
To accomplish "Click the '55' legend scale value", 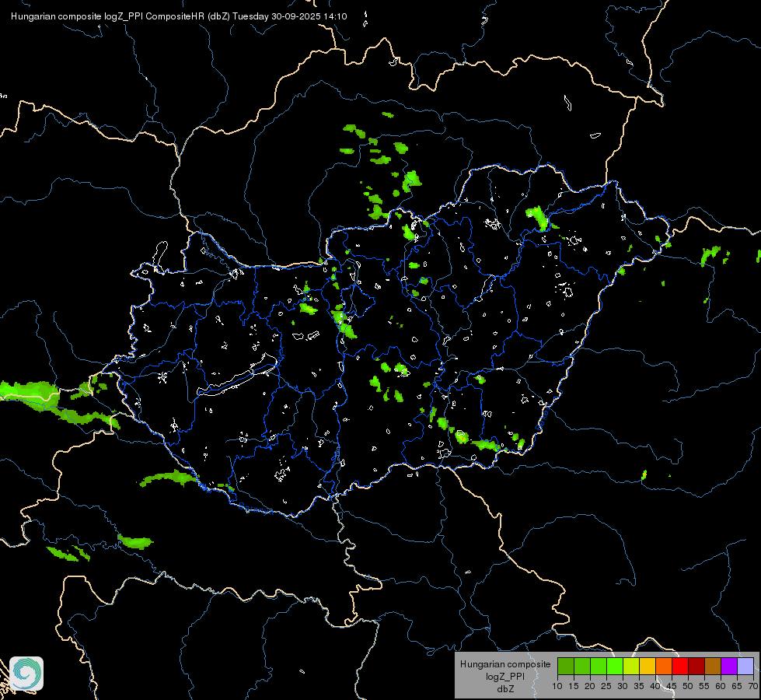I will [x=704, y=686].
